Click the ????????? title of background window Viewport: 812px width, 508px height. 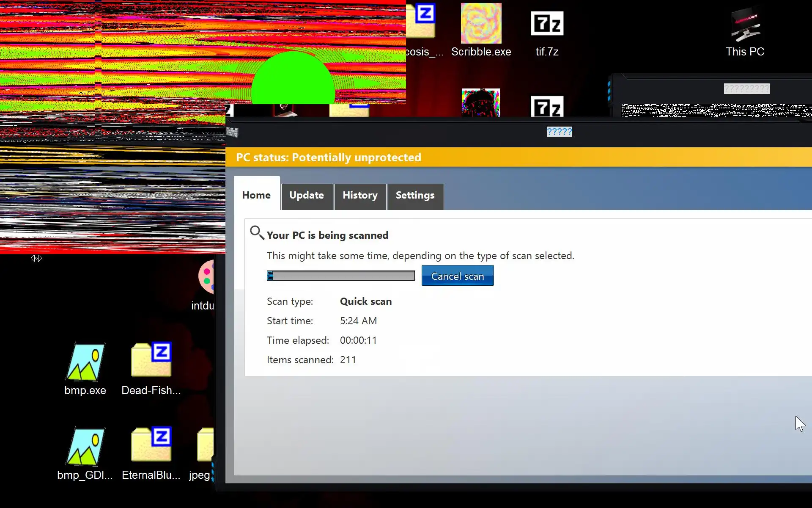click(746, 89)
